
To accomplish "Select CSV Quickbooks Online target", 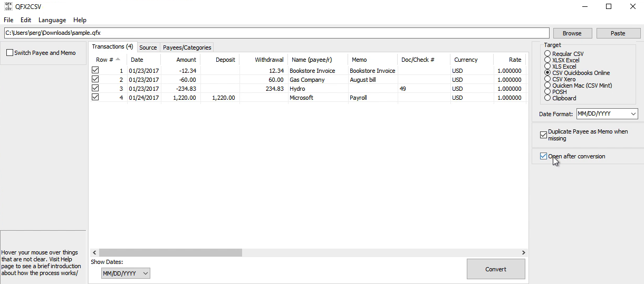I will point(547,73).
